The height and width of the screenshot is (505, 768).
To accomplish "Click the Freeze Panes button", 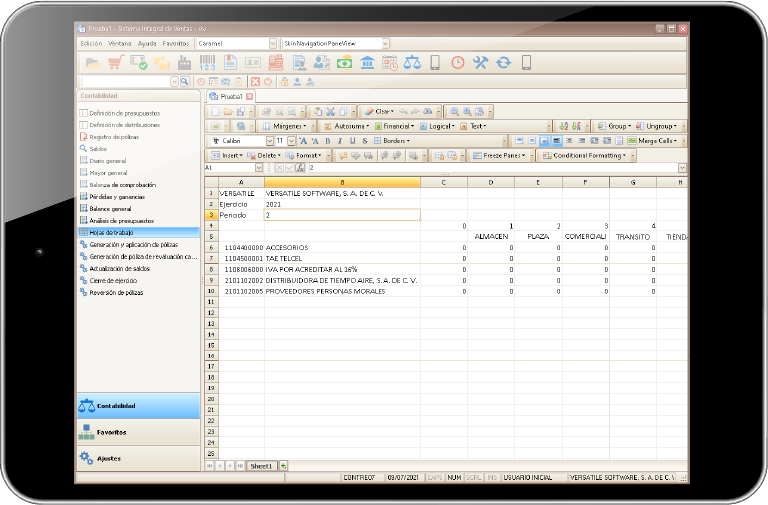I will (x=499, y=156).
